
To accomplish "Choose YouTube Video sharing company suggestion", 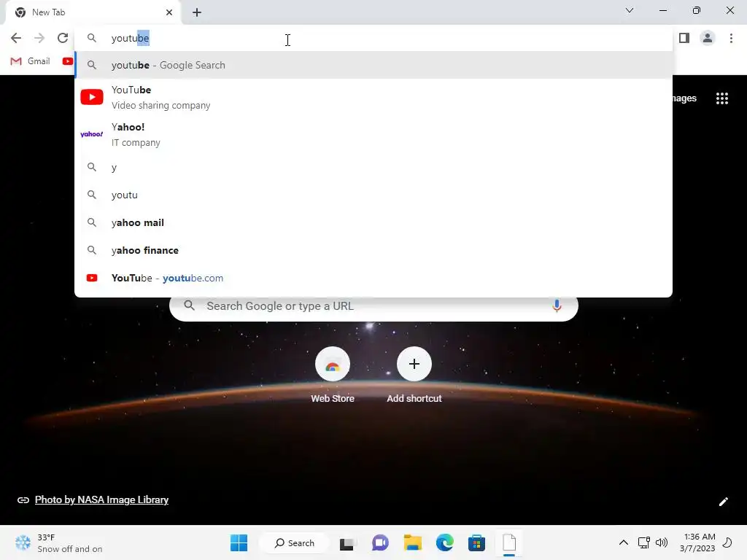I will click(x=373, y=97).
